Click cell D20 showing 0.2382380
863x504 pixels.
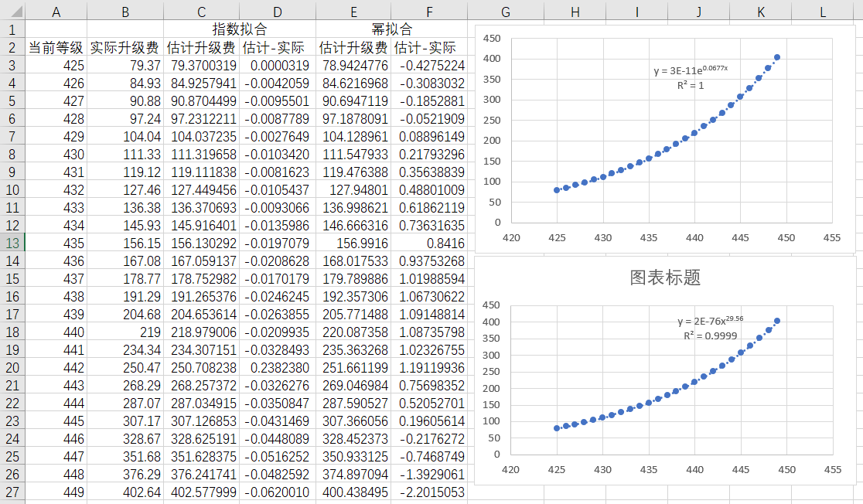[x=278, y=367]
